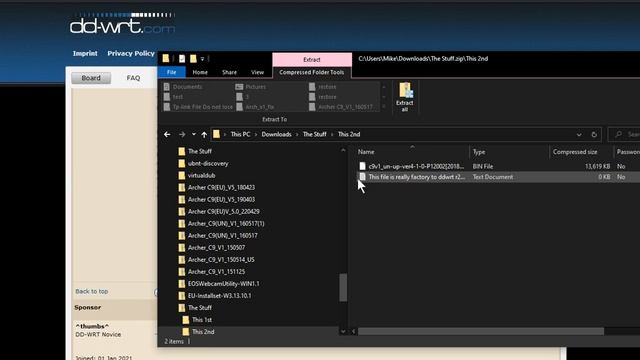Click the BIN file icon

[x=362, y=166]
